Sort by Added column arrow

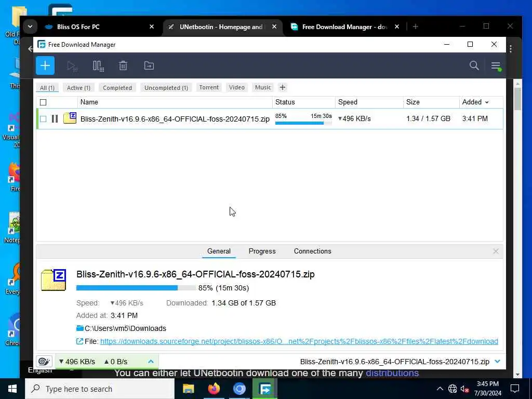(487, 102)
